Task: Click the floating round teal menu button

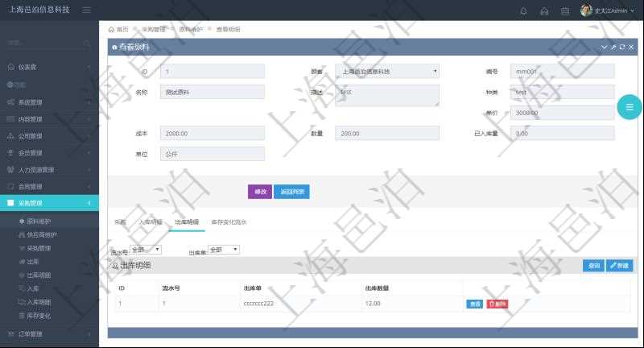Action: click(x=629, y=107)
